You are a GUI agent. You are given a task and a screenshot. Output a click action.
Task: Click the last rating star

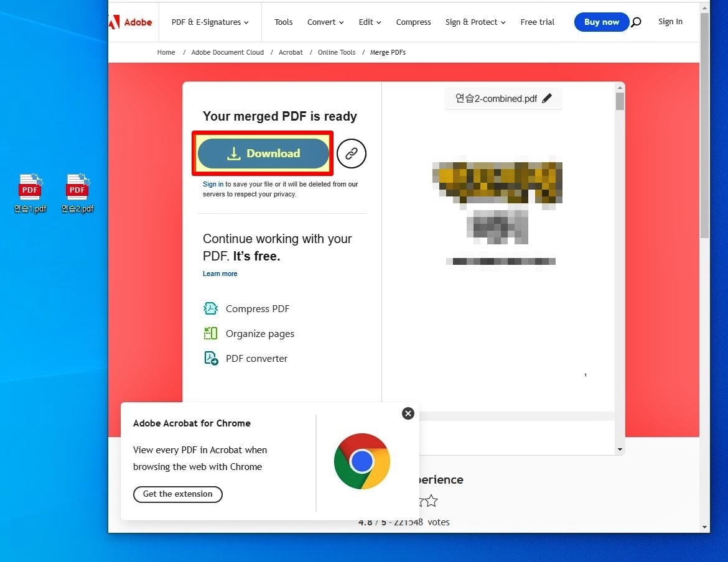(x=432, y=501)
